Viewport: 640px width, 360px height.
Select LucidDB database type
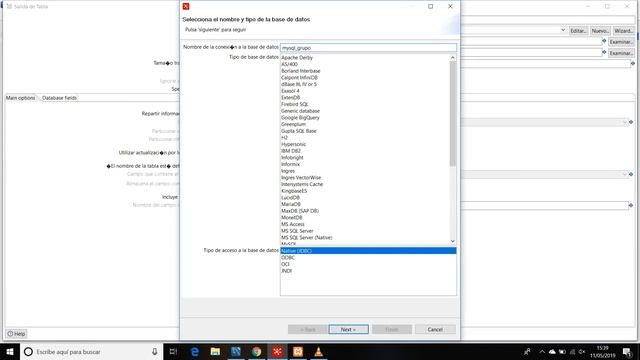[x=291, y=198]
